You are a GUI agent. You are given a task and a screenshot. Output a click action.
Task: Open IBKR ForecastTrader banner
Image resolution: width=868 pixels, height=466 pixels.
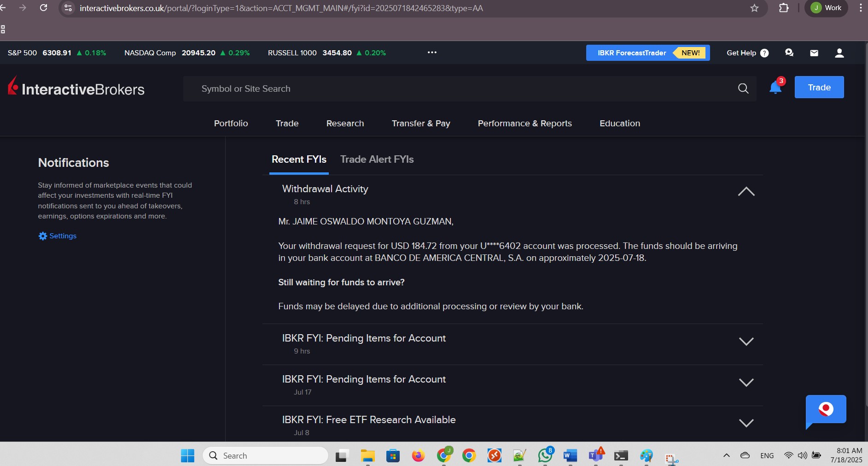(648, 53)
